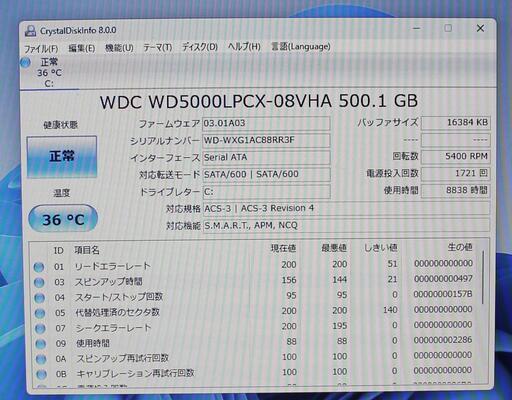The width and height of the screenshot is (512, 400).
Task: Open the 機能(U) menu
Action: tap(119, 48)
